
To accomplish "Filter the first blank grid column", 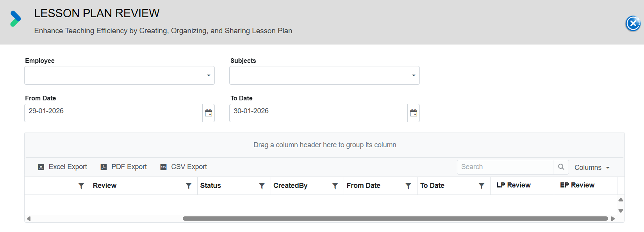I will pyautogui.click(x=81, y=186).
